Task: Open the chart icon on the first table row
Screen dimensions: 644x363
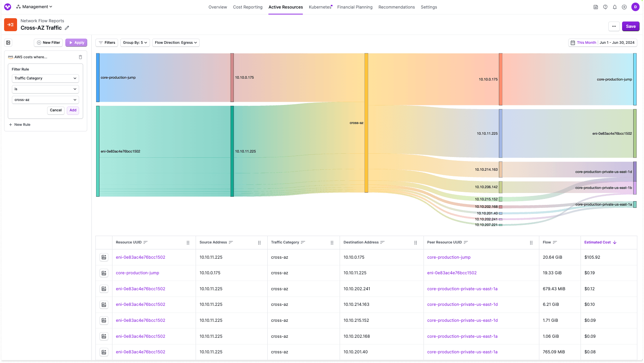Action: [104, 257]
